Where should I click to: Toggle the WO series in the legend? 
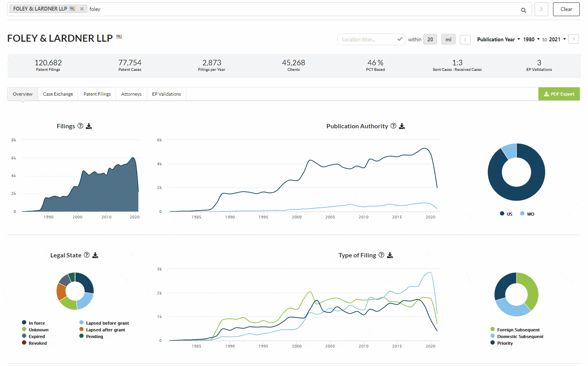click(x=527, y=214)
